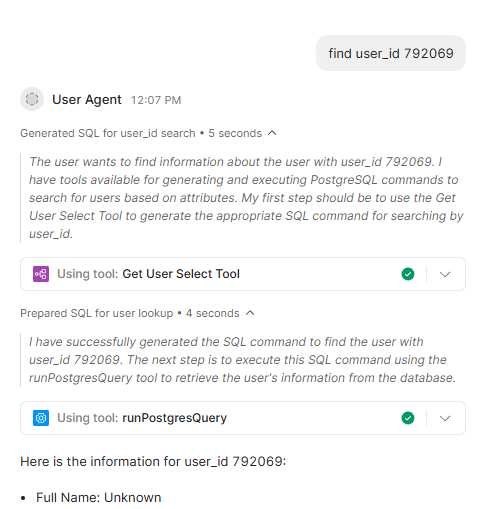This screenshot has height=509, width=498.
Task: Open the runPostgresQuery tool card
Action: [243, 418]
